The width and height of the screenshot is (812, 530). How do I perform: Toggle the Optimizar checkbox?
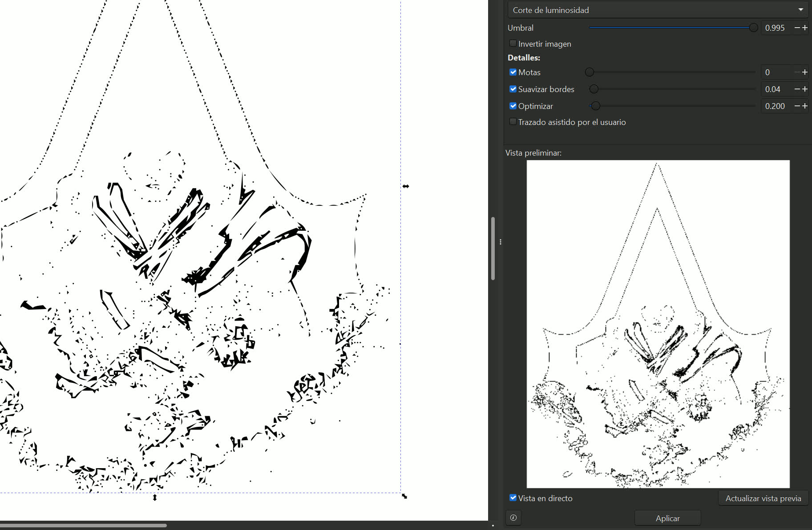click(513, 106)
